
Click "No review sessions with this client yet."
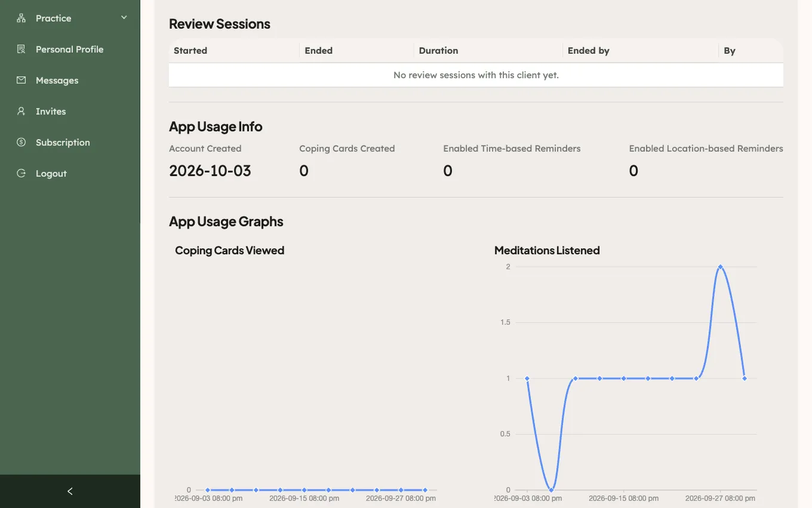476,75
